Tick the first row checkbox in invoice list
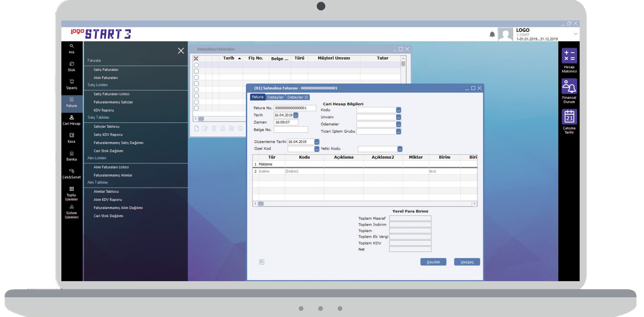The width and height of the screenshot is (644, 317). (x=196, y=65)
